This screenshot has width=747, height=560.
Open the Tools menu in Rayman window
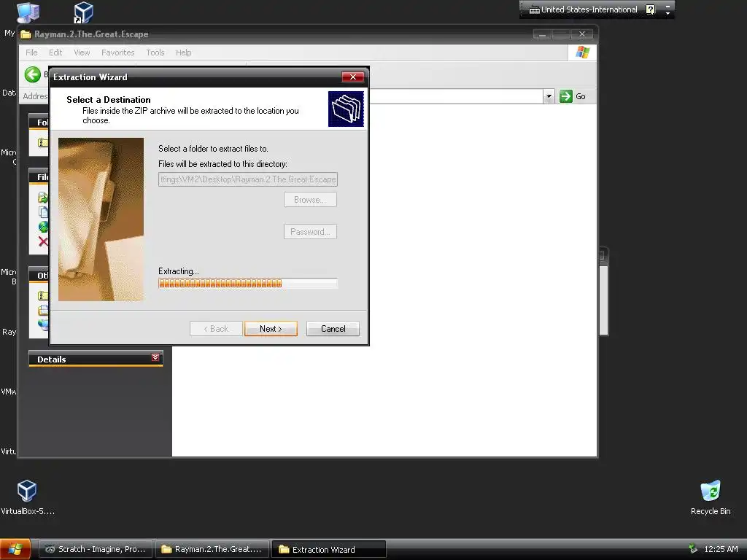point(155,52)
